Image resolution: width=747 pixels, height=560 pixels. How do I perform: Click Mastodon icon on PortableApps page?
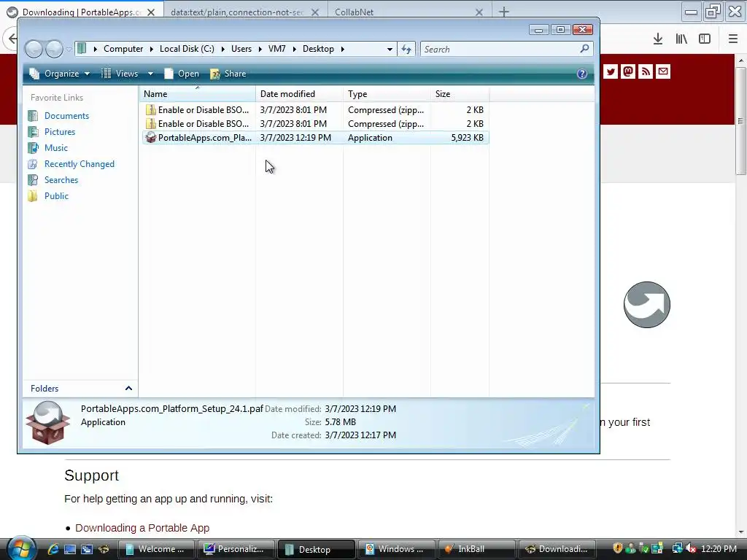point(628,72)
